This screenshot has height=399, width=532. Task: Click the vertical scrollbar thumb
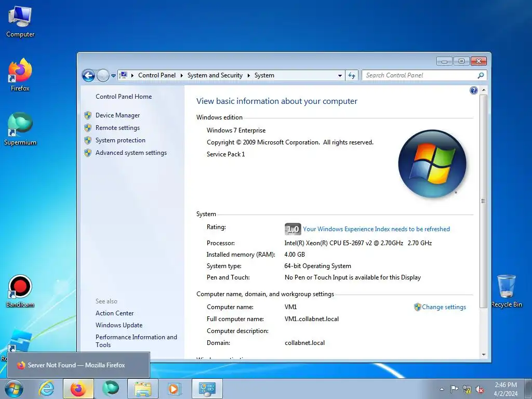[x=484, y=201]
